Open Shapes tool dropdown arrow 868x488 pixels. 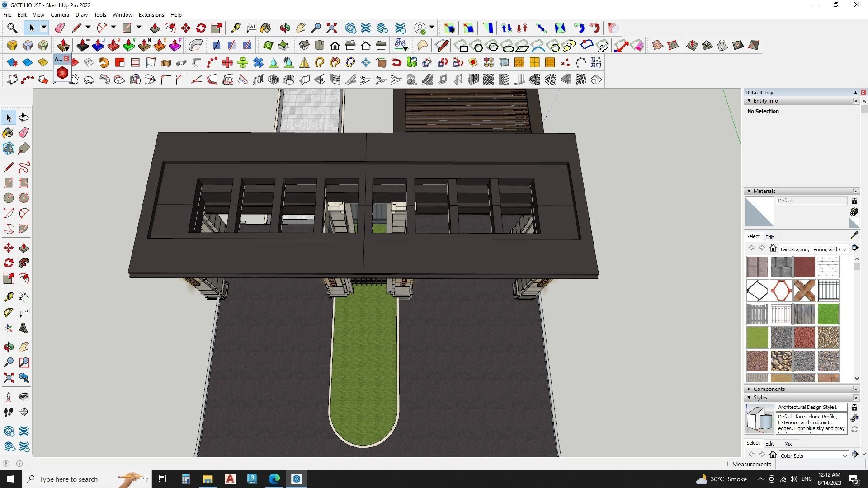click(x=139, y=28)
